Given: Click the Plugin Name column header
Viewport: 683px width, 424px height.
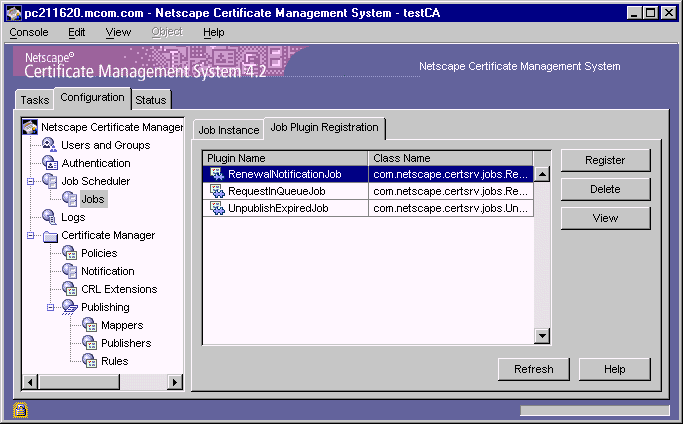Looking at the screenshot, I should pos(285,158).
